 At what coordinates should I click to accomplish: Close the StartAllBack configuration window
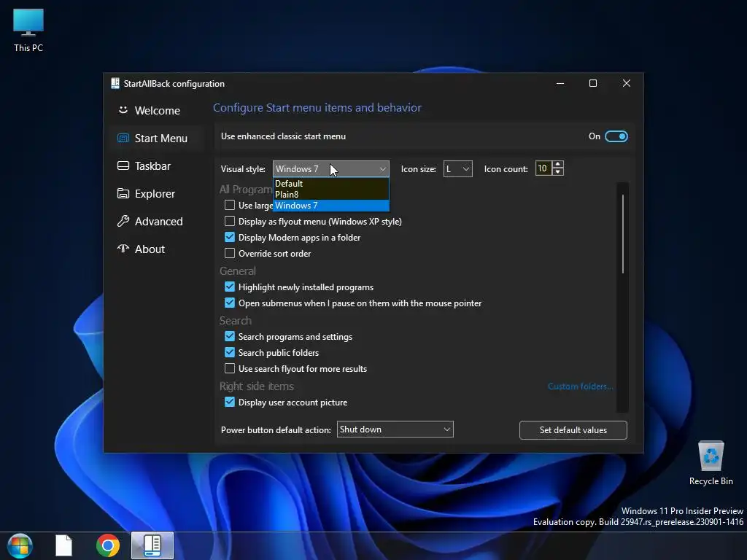(x=627, y=83)
